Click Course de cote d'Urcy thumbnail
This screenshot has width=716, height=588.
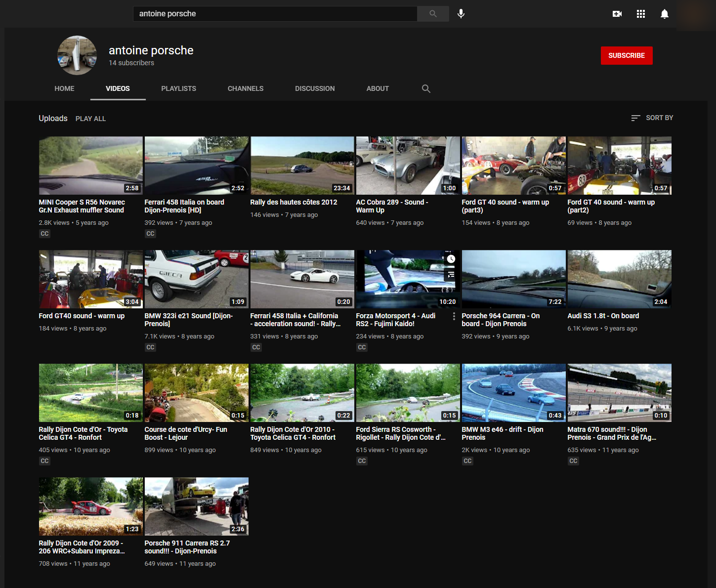click(x=197, y=393)
